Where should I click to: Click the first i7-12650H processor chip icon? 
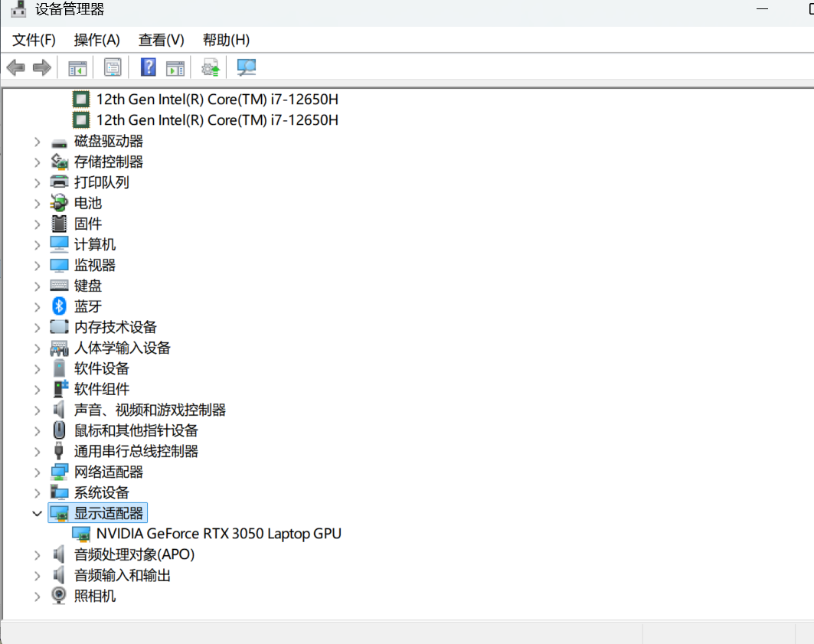(x=81, y=99)
